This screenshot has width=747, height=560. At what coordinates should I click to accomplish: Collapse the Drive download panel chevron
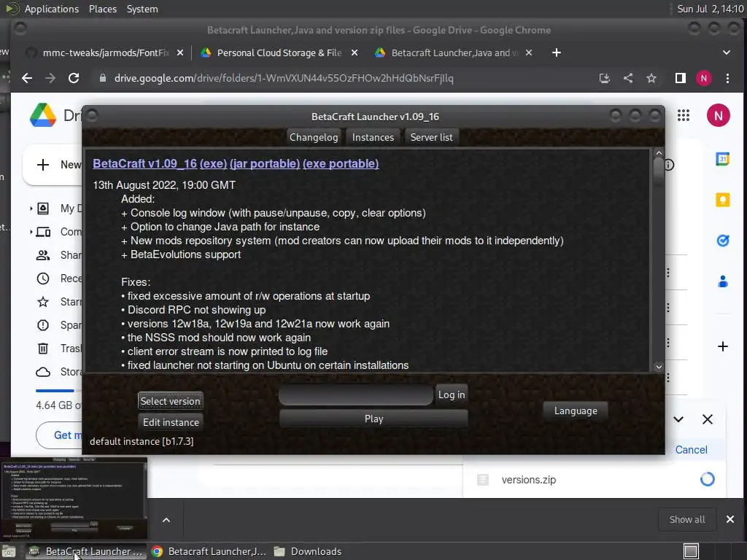[x=678, y=419]
